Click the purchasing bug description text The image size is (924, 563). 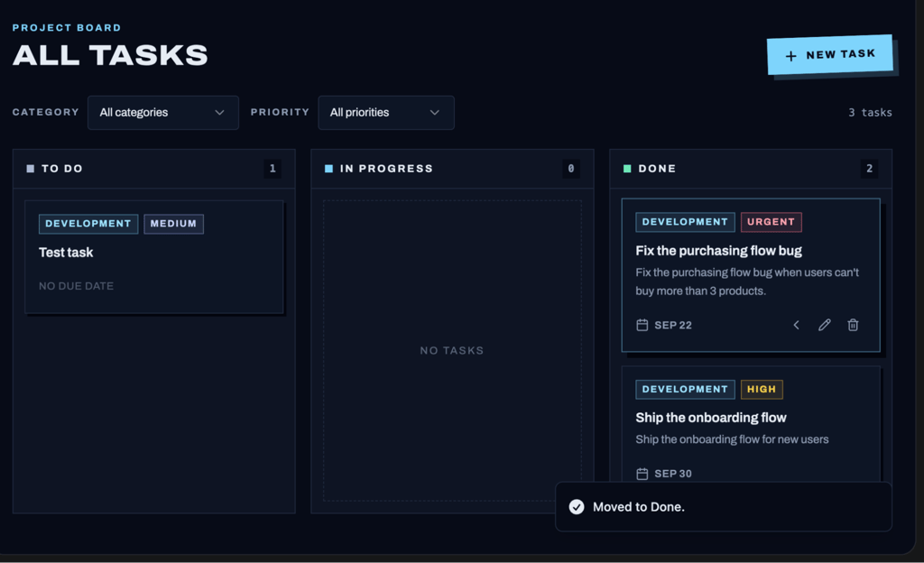click(x=746, y=281)
